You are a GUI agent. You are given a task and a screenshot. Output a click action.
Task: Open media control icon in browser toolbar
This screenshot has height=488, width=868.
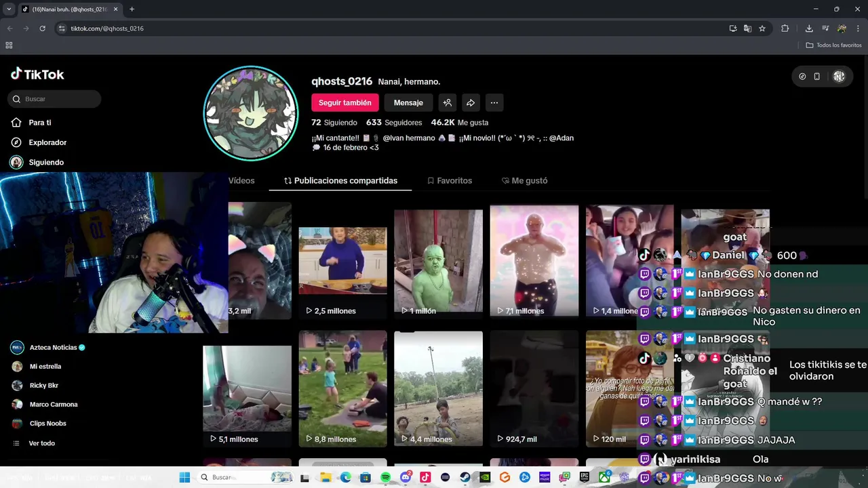(x=825, y=28)
